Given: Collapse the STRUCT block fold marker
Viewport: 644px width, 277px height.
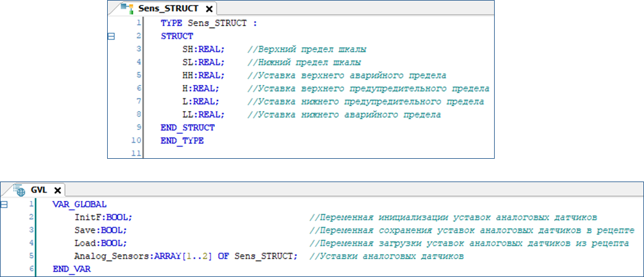Looking at the screenshot, I should (110, 36).
